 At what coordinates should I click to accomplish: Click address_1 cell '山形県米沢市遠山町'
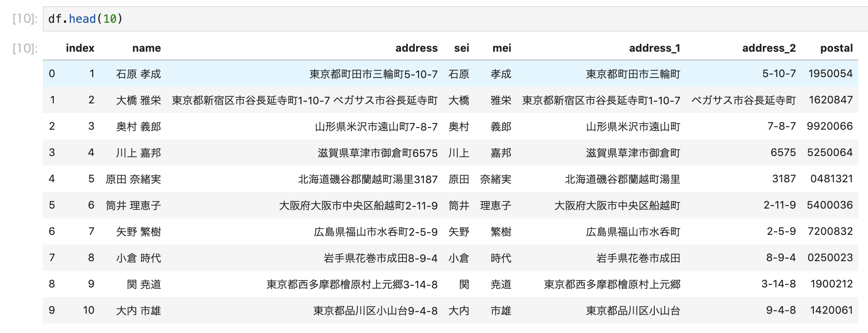coord(633,127)
